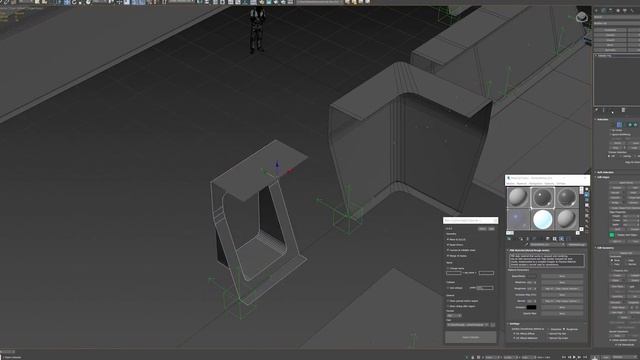Open the Modify tab in command panel
The width and height of the screenshot is (640, 360).
tap(604, 10)
